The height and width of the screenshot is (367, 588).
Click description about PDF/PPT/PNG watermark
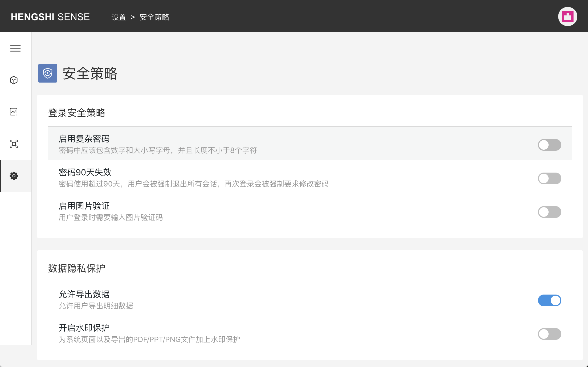pyautogui.click(x=149, y=340)
